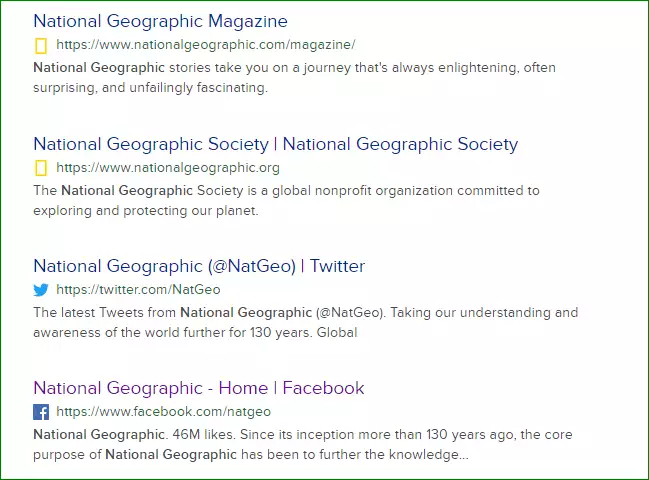649x480 pixels.
Task: Click bold 'National Geographic' starting the Magazine snippet
Action: point(98,68)
